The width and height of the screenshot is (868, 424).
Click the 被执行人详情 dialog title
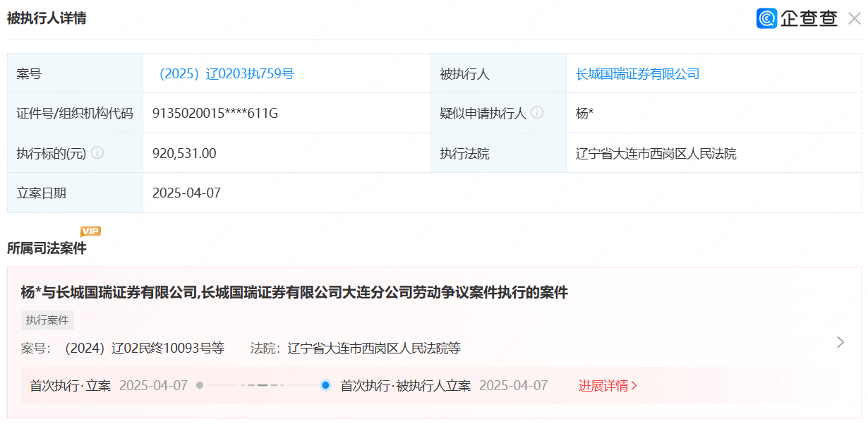click(x=47, y=18)
